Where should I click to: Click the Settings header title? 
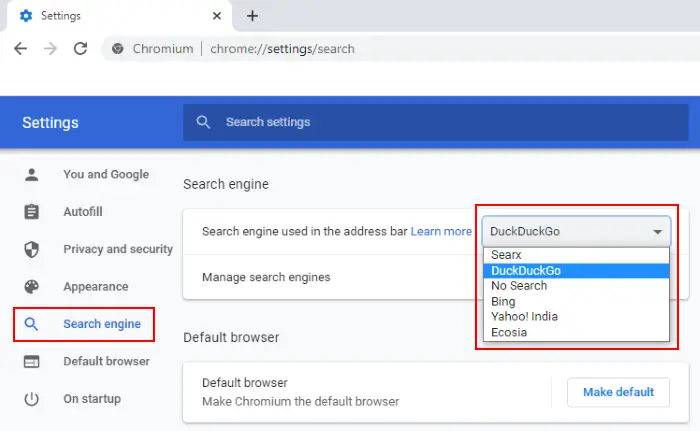pyautogui.click(x=50, y=123)
